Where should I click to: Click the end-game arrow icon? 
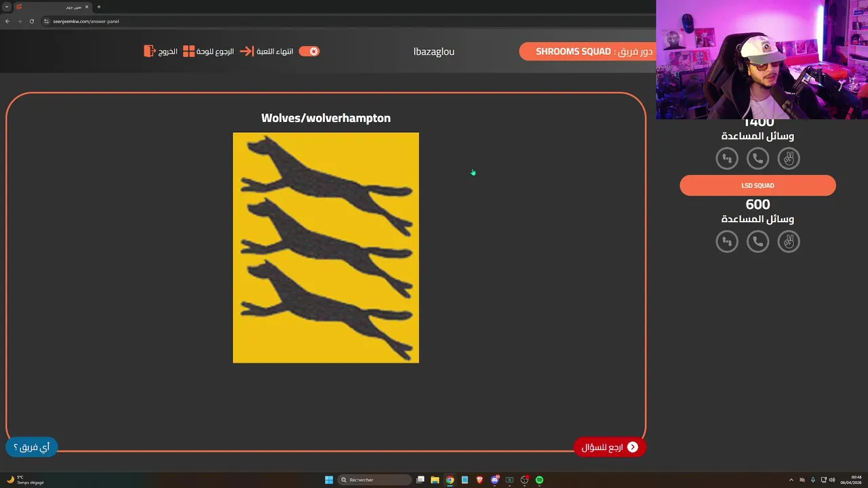(x=246, y=52)
